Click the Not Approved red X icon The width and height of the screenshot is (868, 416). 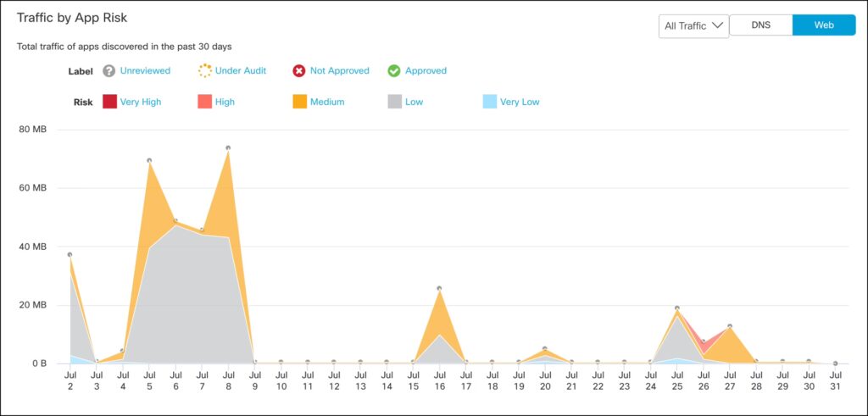(x=299, y=71)
